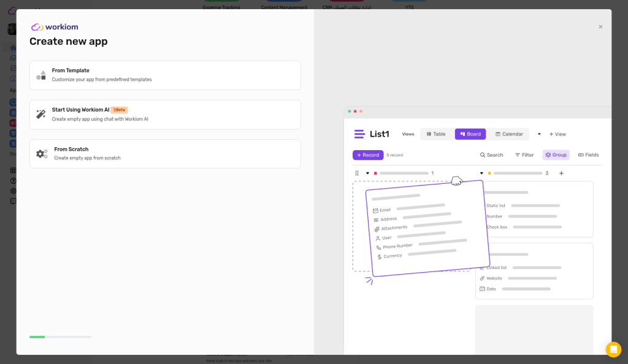Screen dimensions: 628x364
Task: Click the Beta badge next to Workiom AI
Action: coord(120,110)
